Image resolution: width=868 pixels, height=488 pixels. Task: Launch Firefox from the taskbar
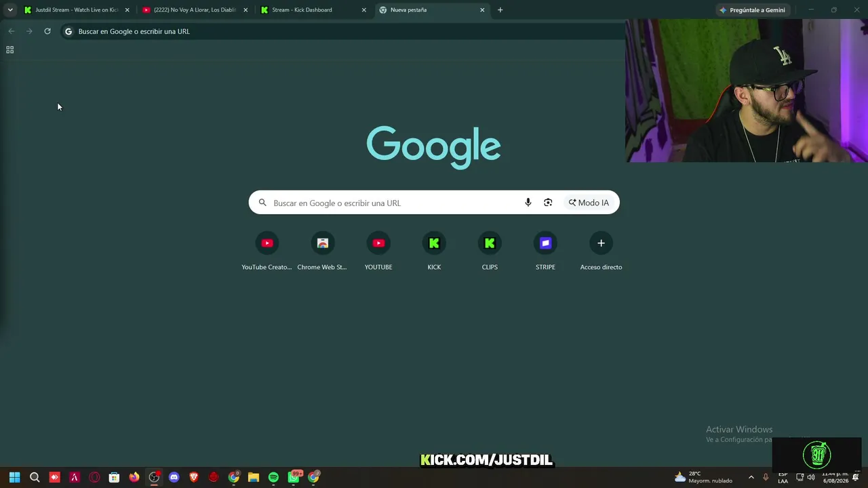pyautogui.click(x=134, y=477)
